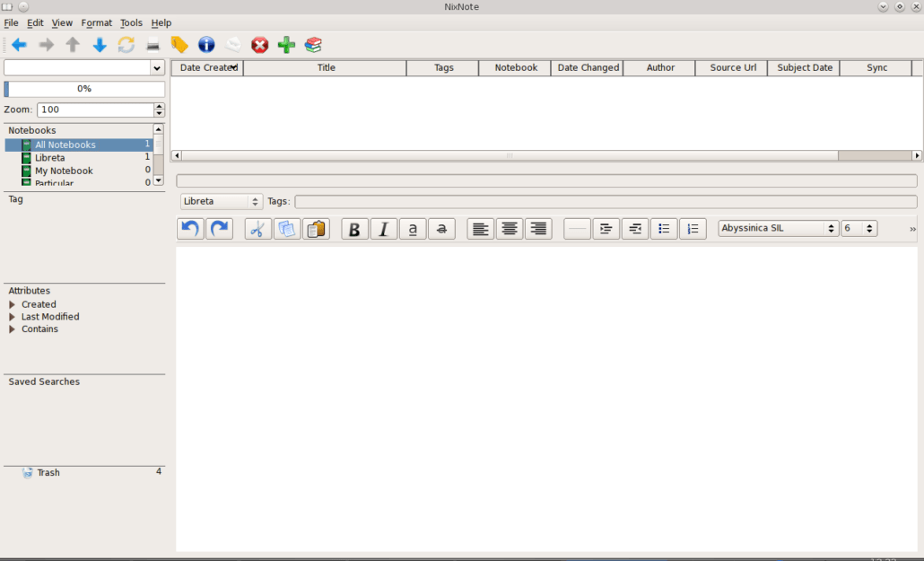Screen dimensions: 924x561
Task: Center align text
Action: [x=510, y=229]
